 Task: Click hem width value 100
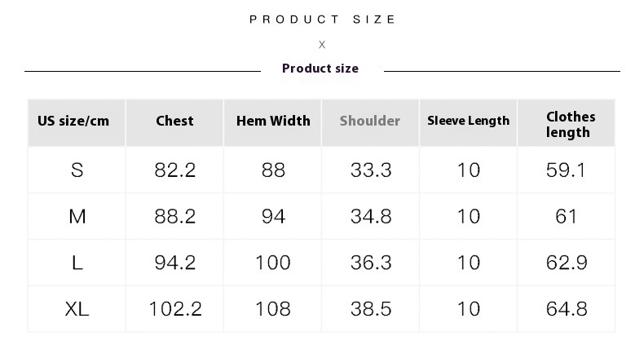point(273,263)
